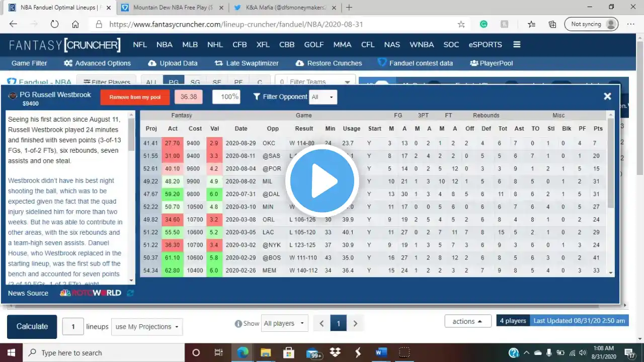Screen dimensions: 644x362
Task: Click the number of lineups field
Action: [x=73, y=327]
